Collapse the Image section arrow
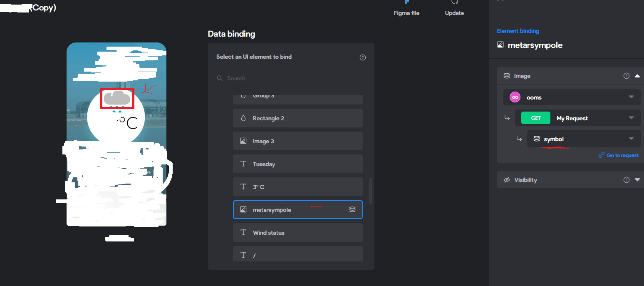The height and width of the screenshot is (286, 644). click(x=637, y=76)
